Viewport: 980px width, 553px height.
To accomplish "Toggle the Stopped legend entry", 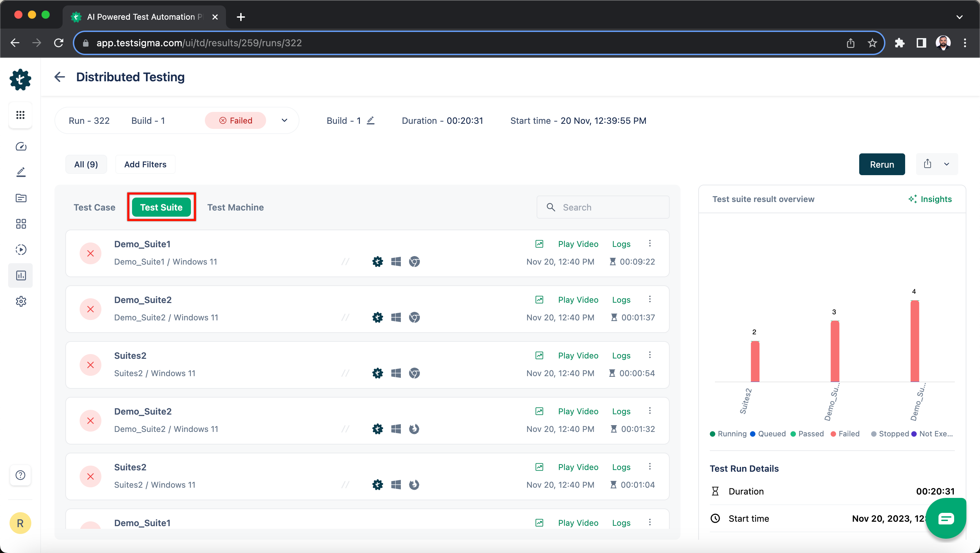I will 890,434.
